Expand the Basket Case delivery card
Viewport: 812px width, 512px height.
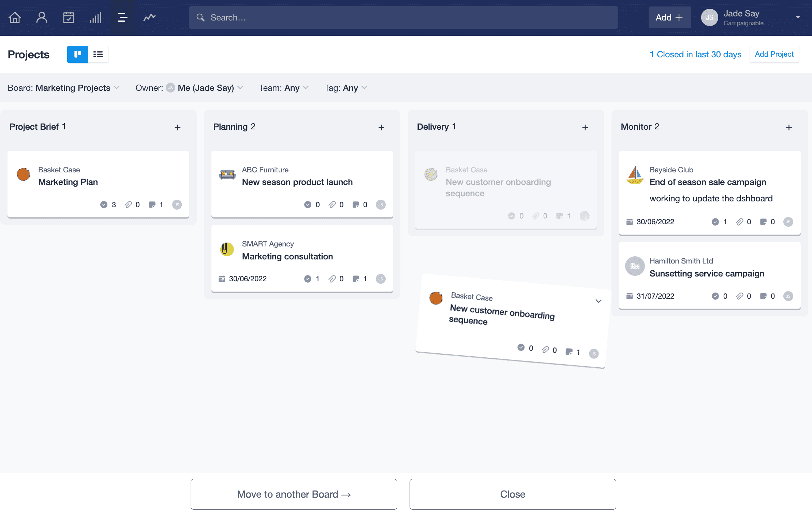click(598, 300)
